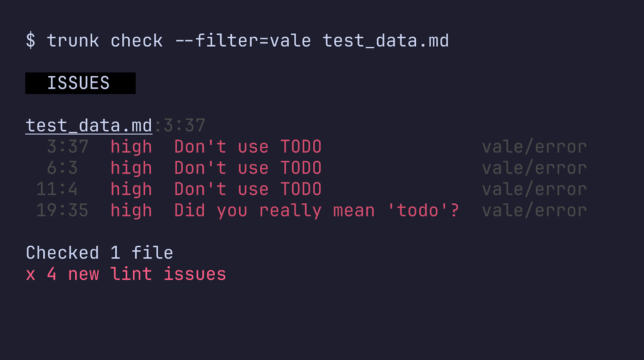This screenshot has height=360, width=644.
Task: Click the third "Don't use TODO" message
Action: (x=248, y=189)
